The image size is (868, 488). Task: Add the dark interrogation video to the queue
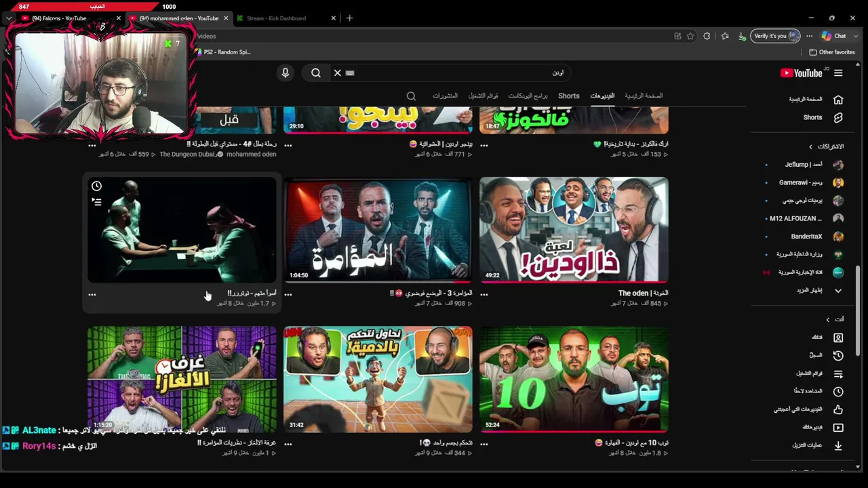pos(97,201)
